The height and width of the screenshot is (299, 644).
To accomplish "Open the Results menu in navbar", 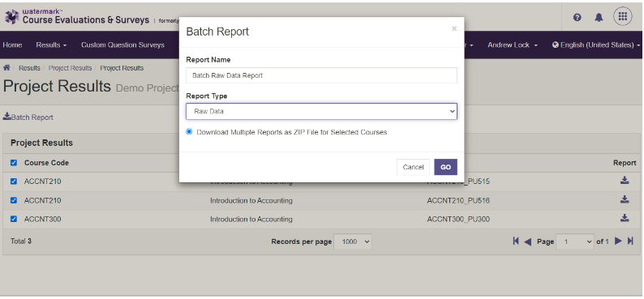I will [51, 45].
